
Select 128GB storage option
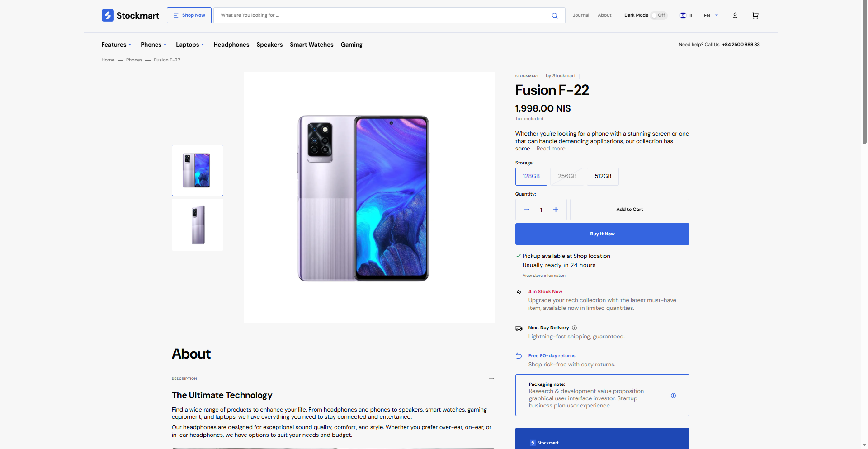pyautogui.click(x=531, y=176)
